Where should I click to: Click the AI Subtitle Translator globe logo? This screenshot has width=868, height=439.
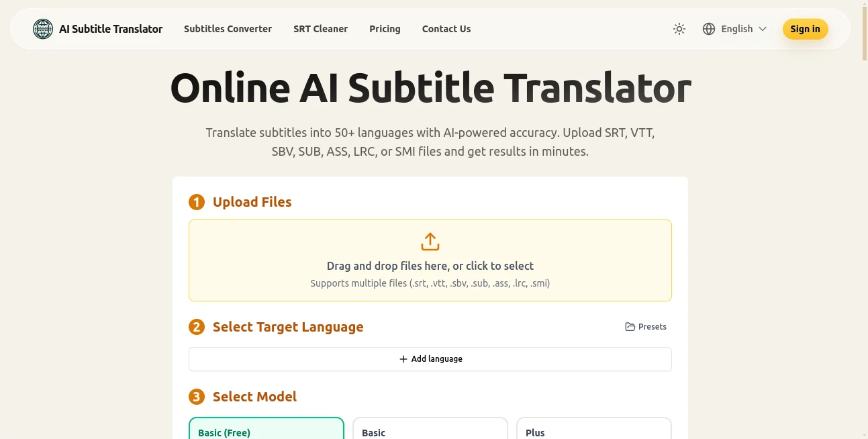43,29
